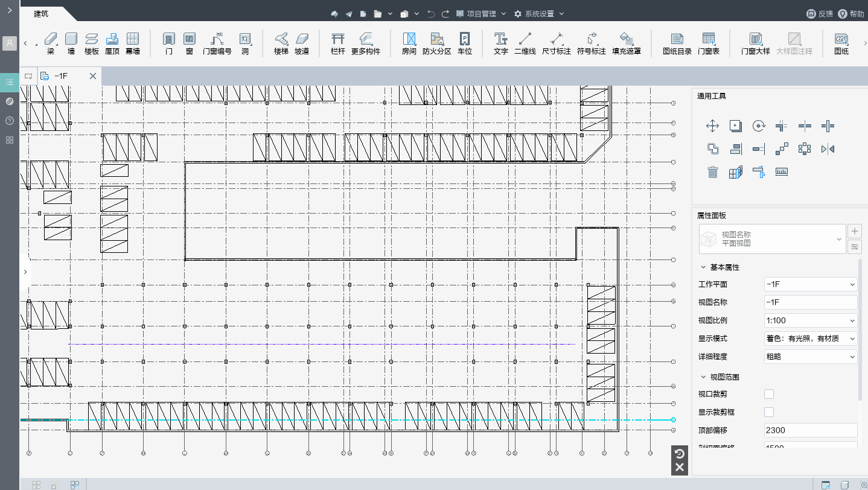Select the 楼梯 stair tool
Viewport: 868px width, 490px height.
click(281, 44)
